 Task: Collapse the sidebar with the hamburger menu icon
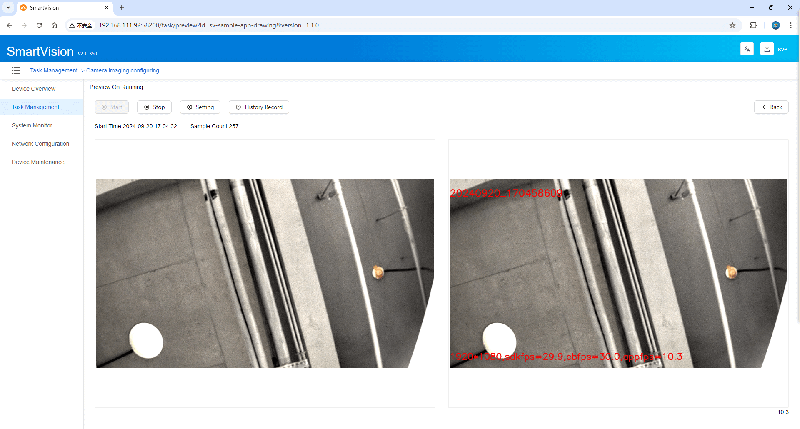click(x=16, y=70)
